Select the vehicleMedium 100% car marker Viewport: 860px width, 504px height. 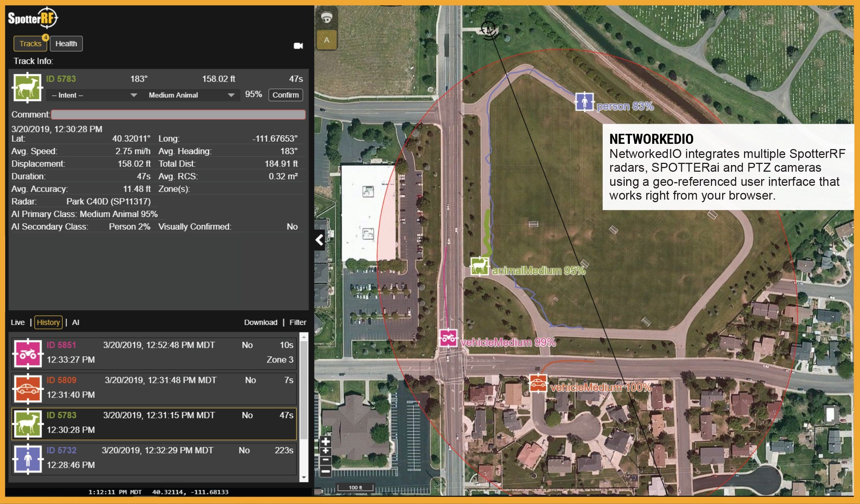[538, 383]
